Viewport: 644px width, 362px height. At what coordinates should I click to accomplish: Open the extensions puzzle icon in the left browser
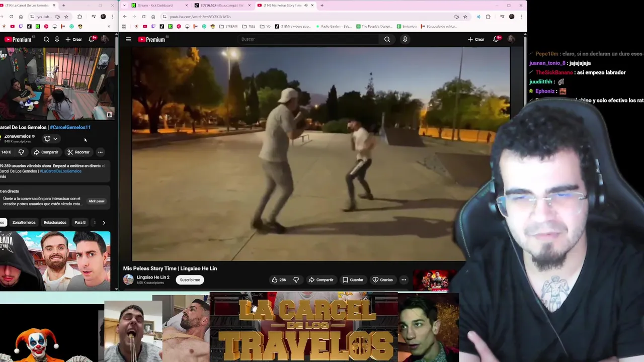coord(79,17)
